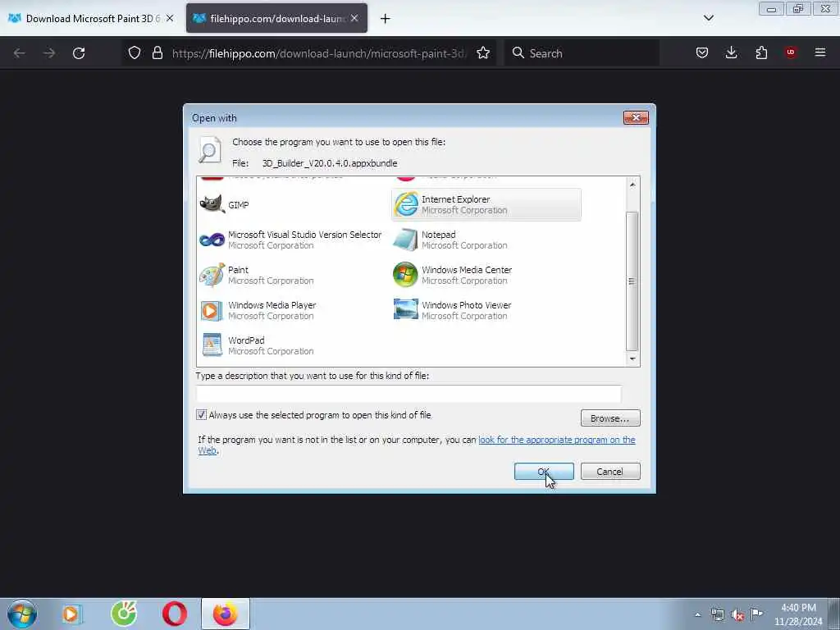Open the Pocket save icon
840x630 pixels.
pos(702,52)
